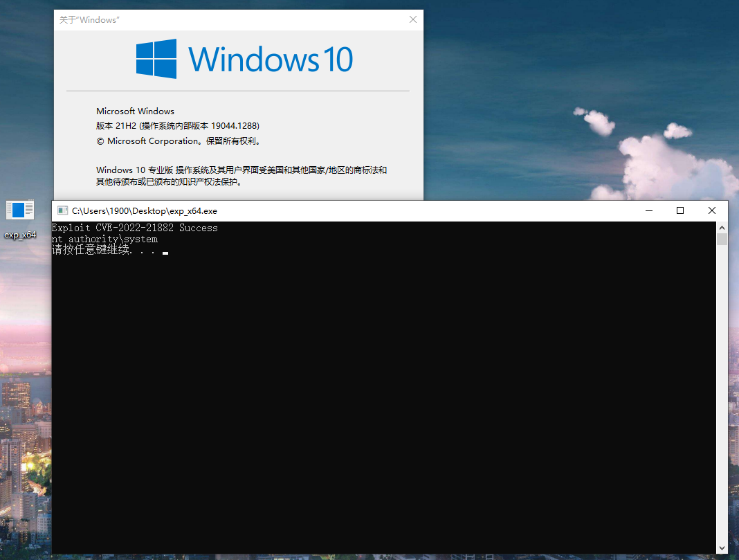Screen dimensions: 739x560
Task: Close the exp_x64.exe console window
Action: point(711,210)
